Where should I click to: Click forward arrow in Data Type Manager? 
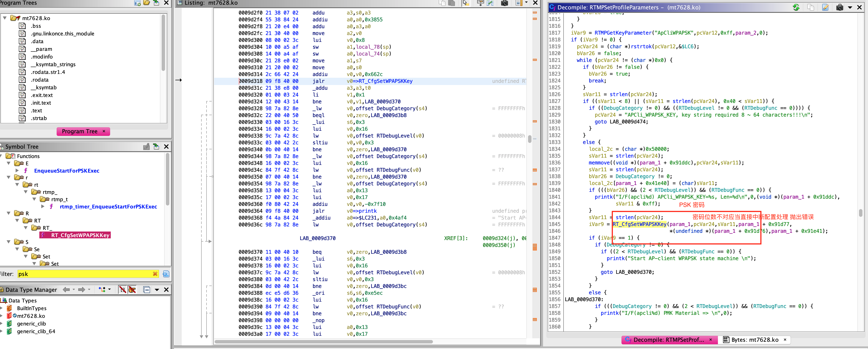[81, 289]
